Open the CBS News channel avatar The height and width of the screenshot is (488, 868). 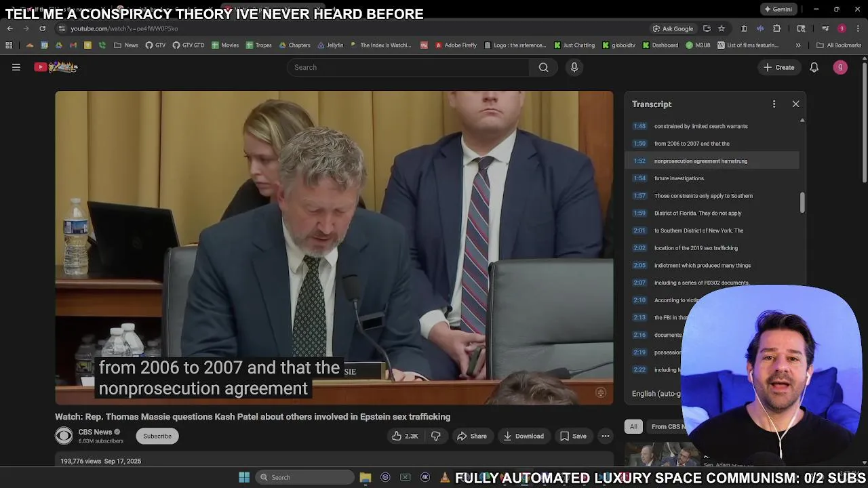coord(64,436)
